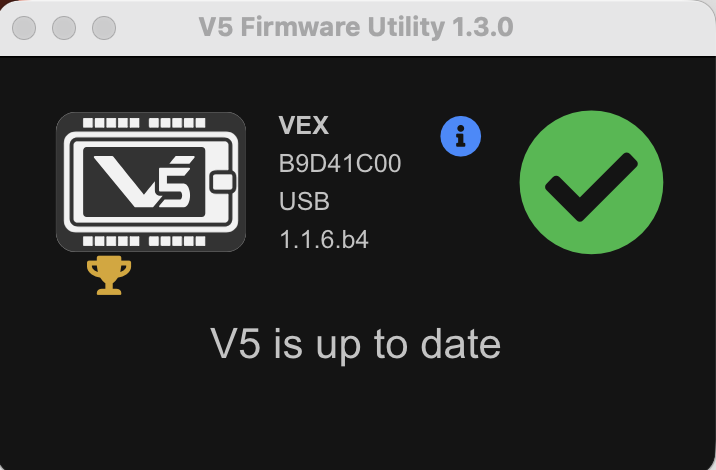Click the "V5 is up to date" message
716x470 pixels.
tap(356, 344)
